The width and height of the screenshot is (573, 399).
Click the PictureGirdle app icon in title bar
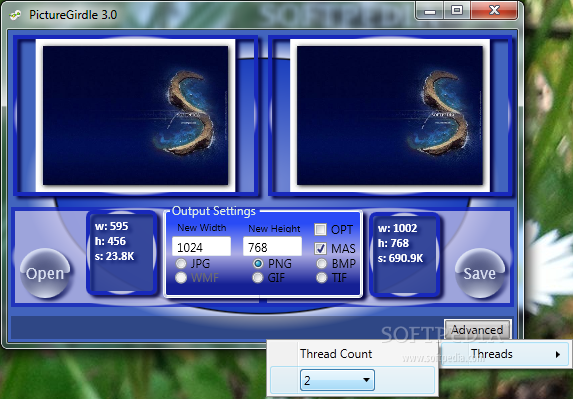tap(15, 15)
